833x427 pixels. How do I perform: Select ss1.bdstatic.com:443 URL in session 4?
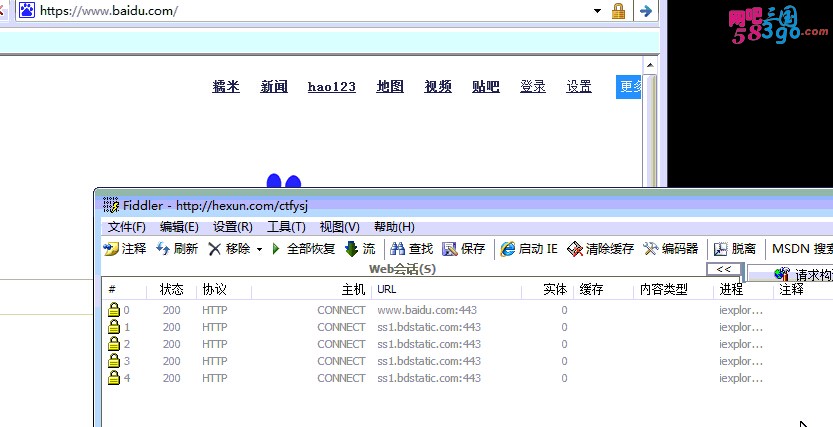(x=429, y=378)
